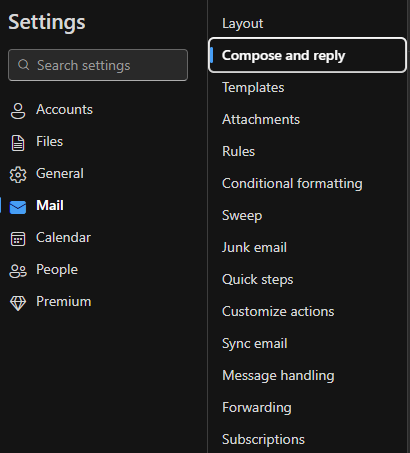Go to Sync email
The height and width of the screenshot is (453, 410).
click(254, 343)
